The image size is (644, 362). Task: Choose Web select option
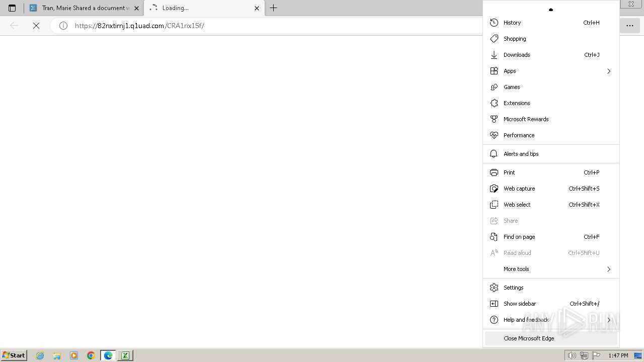point(551,205)
